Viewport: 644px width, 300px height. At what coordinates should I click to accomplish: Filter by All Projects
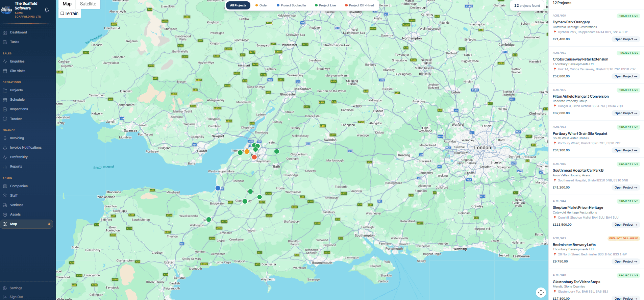pyautogui.click(x=238, y=5)
